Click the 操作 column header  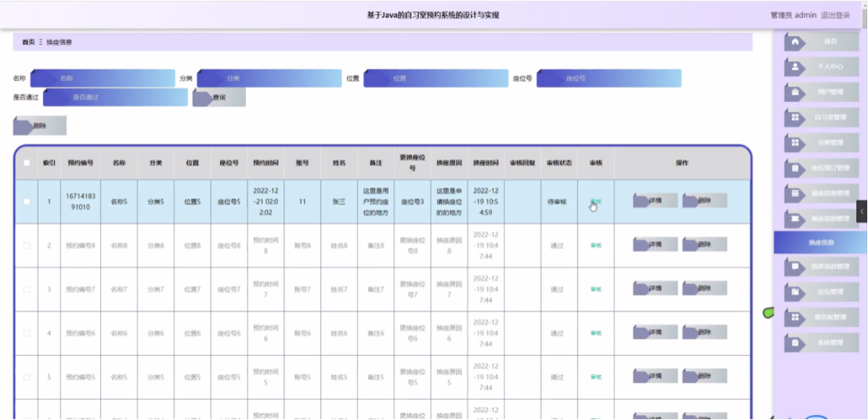tap(682, 163)
